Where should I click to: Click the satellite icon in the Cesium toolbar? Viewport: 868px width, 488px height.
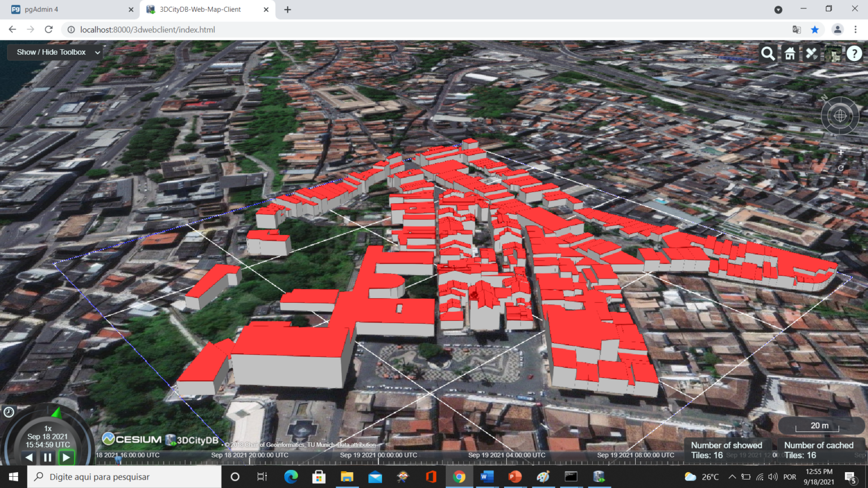pos(811,54)
